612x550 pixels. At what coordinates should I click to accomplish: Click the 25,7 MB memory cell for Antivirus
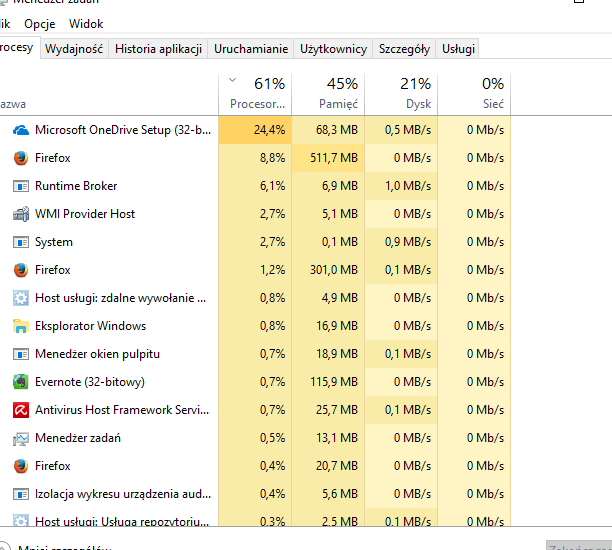coord(328,410)
